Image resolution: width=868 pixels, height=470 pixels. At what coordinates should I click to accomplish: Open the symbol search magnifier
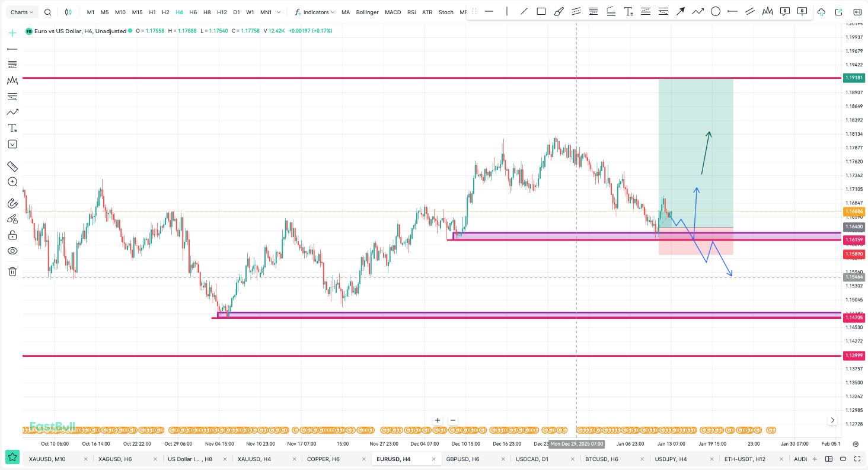(x=48, y=12)
